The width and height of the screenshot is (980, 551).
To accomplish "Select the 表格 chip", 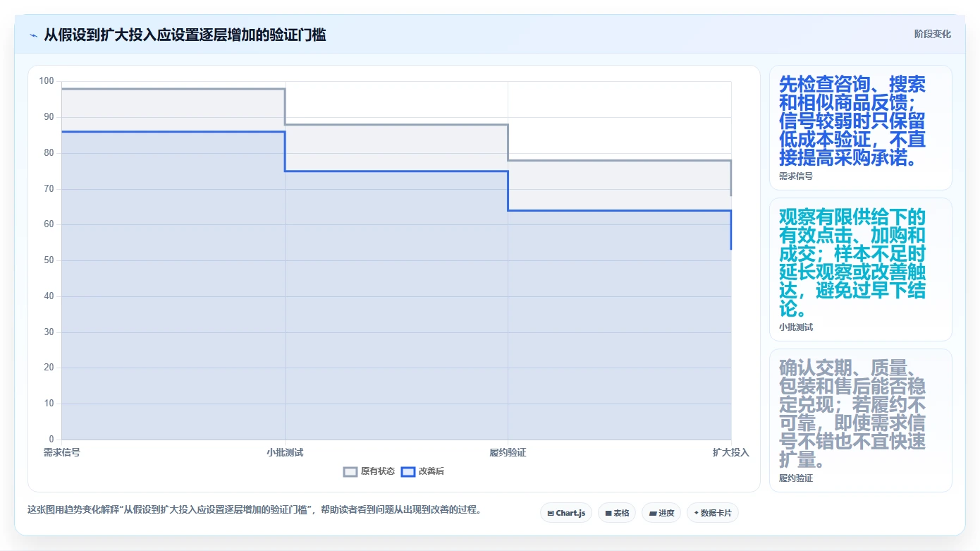I will point(617,513).
